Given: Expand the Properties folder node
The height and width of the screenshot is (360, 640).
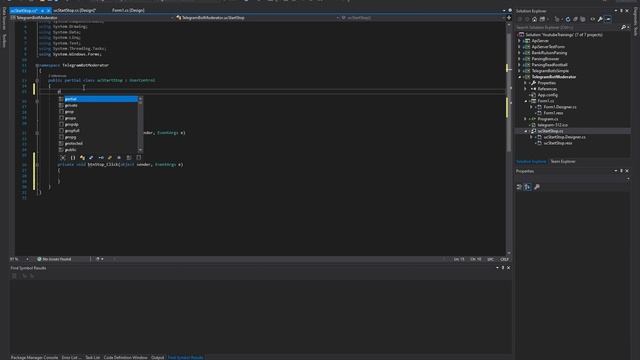Looking at the screenshot, I should [526, 83].
